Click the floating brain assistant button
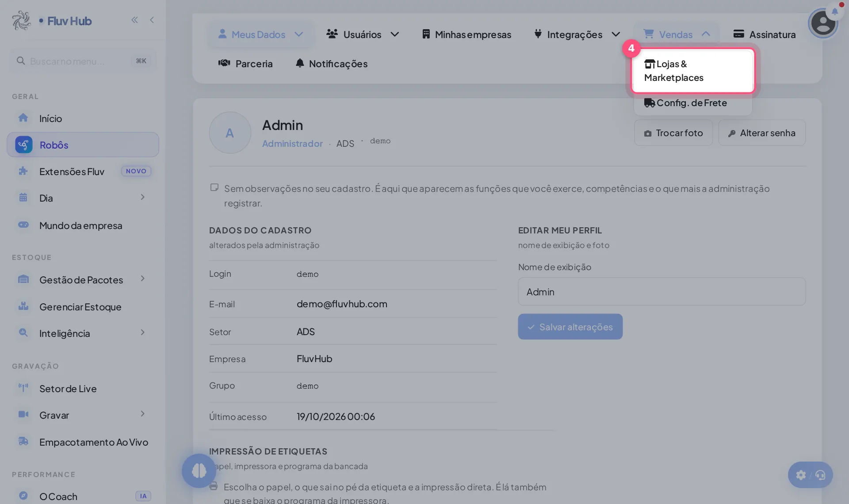Viewport: 849px width, 504px height. click(199, 471)
